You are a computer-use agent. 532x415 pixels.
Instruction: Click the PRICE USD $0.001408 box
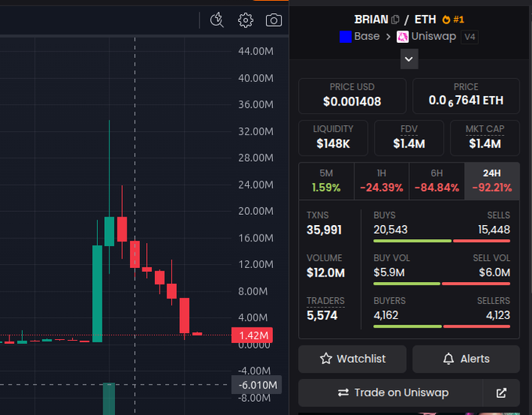pos(352,96)
